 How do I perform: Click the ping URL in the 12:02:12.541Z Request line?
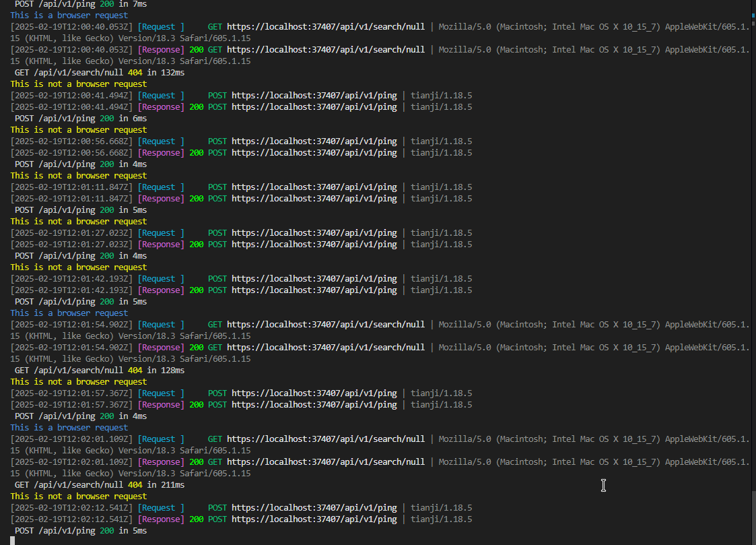(x=314, y=508)
